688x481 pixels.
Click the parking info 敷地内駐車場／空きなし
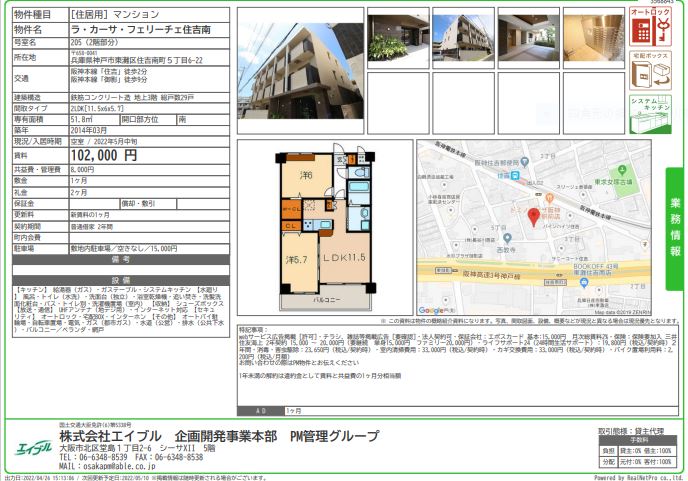[124, 248]
